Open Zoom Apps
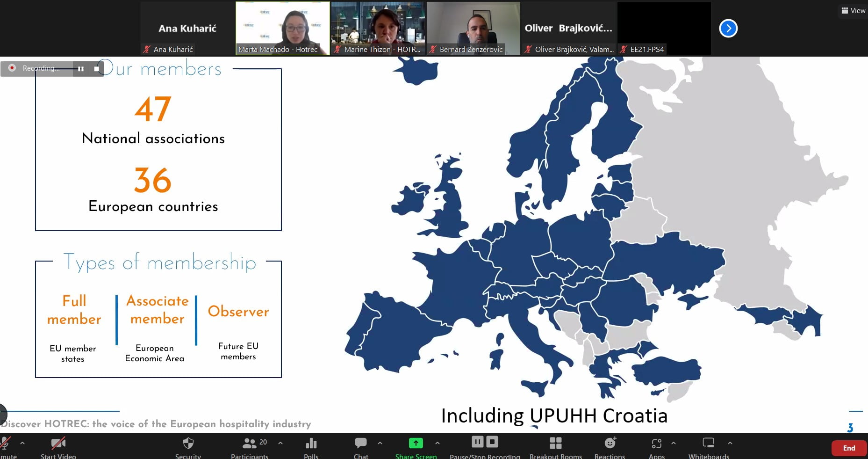Viewport: 868px width, 459px height. 657,442
